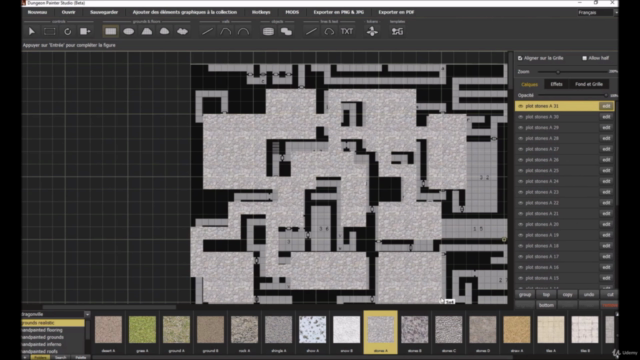Toggle visibility of plot stones A 26
Viewport: 640px width, 360px height.
(x=520, y=160)
